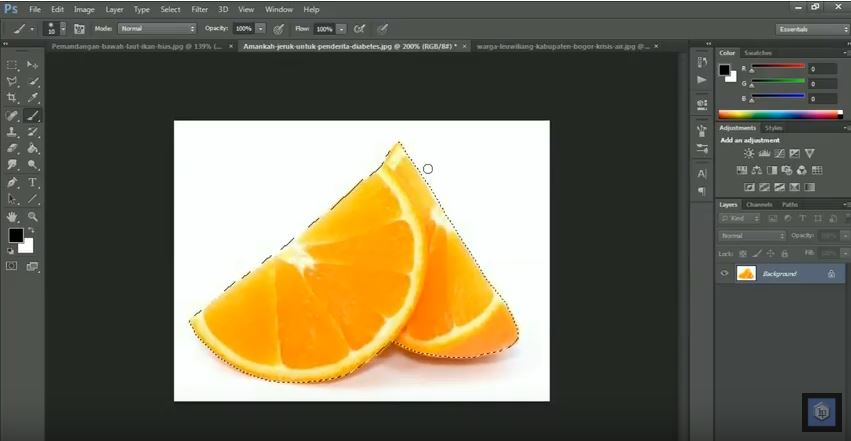Select the Clone Stamp tool
Viewport: 851px width, 441px height.
(12, 132)
